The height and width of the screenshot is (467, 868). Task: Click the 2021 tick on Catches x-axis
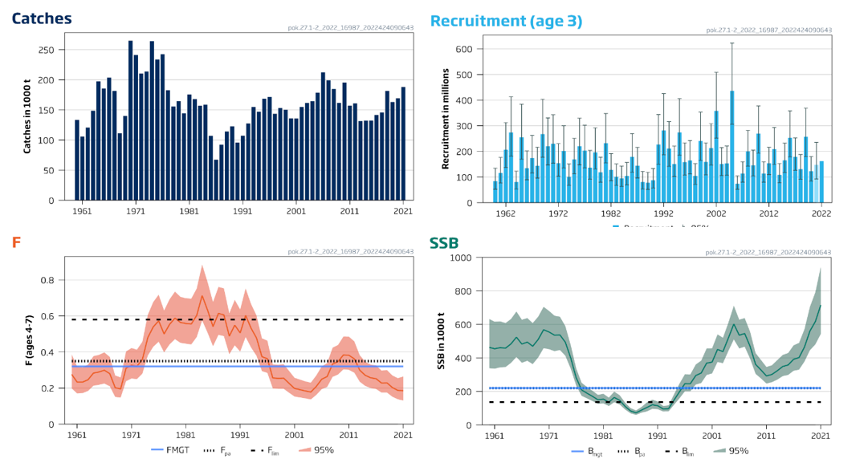click(403, 212)
